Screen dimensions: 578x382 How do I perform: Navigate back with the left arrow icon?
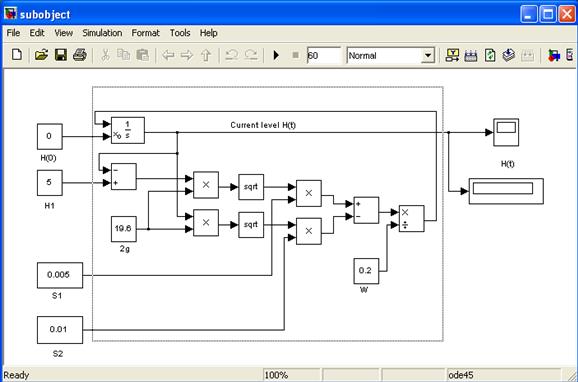168,56
